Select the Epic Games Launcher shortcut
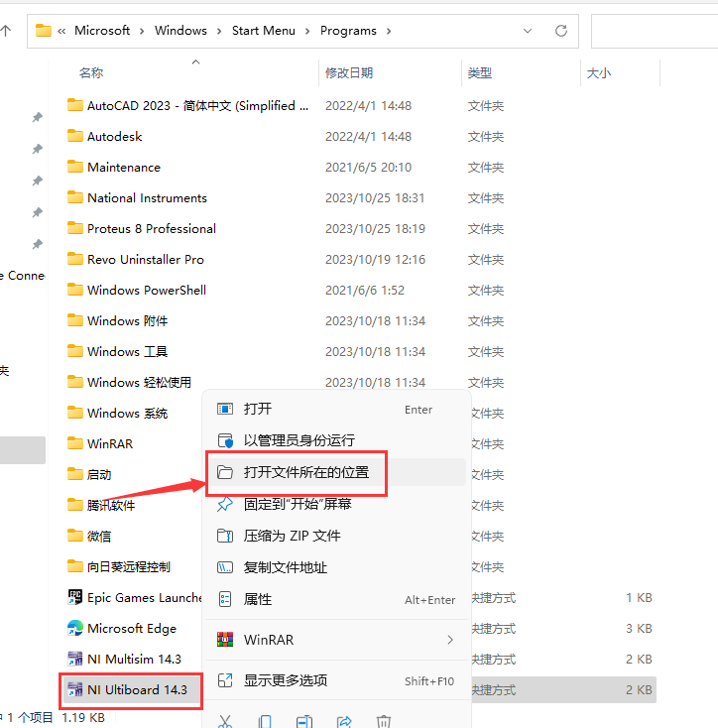This screenshot has width=718, height=728. [x=134, y=597]
